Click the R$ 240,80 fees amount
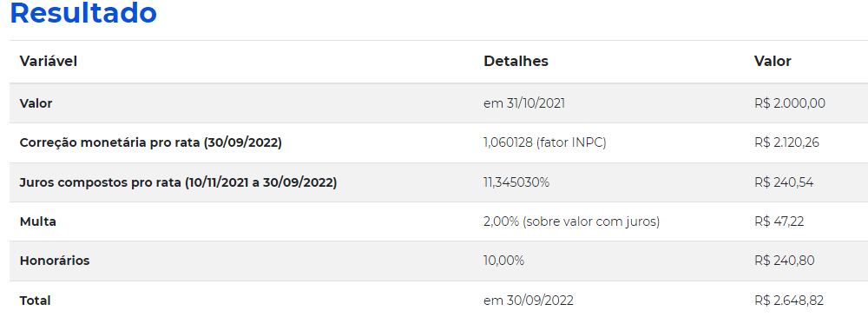The image size is (868, 324). click(x=784, y=261)
